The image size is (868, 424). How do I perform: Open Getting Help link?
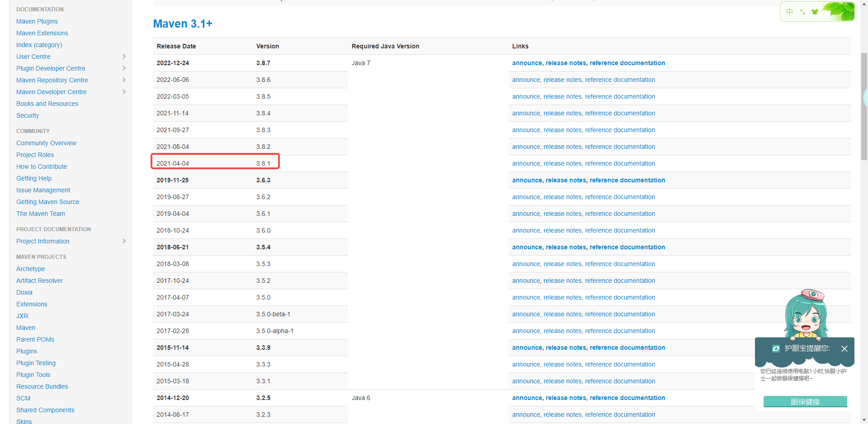click(x=34, y=178)
